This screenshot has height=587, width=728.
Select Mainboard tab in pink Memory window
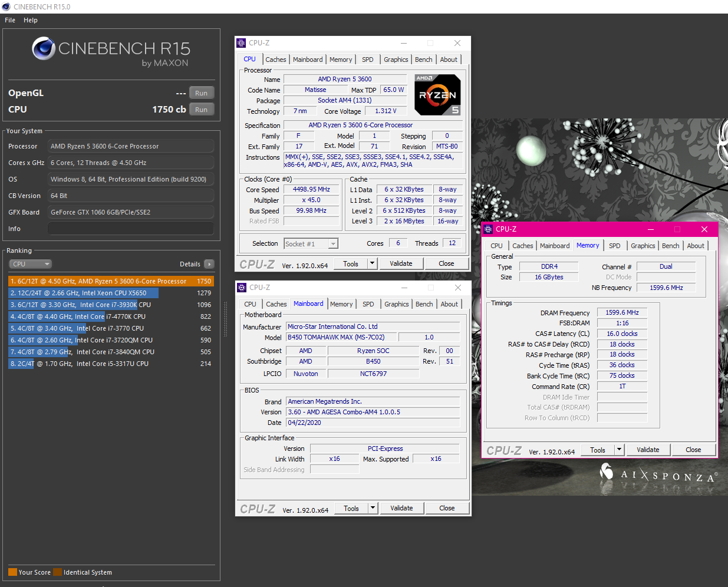tap(555, 246)
